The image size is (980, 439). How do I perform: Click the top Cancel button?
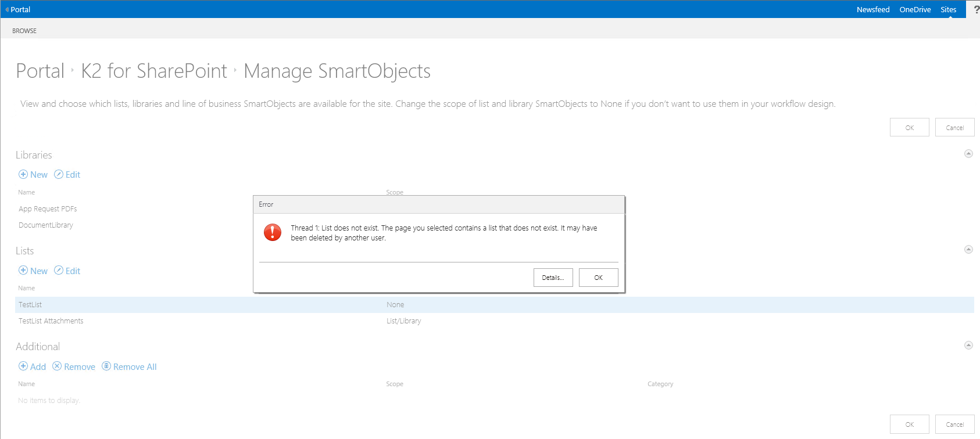954,128
